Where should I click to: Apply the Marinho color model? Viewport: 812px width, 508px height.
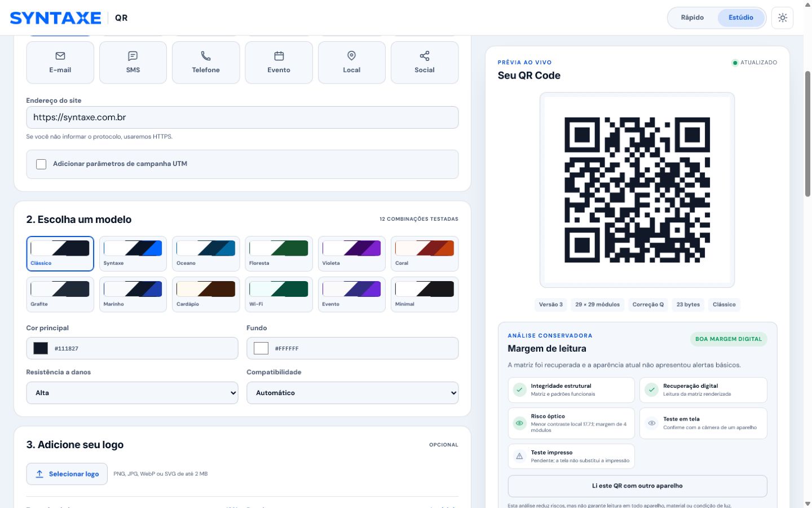click(x=133, y=295)
